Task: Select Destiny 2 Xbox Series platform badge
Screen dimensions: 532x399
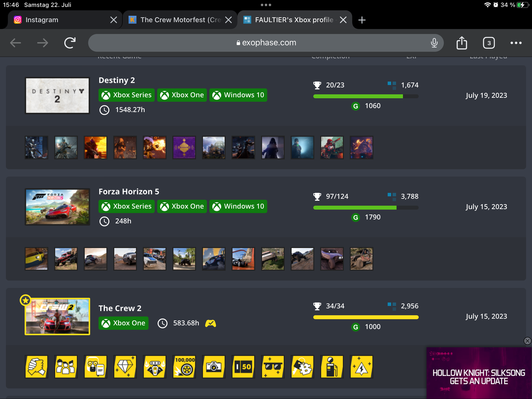Action: (x=127, y=95)
